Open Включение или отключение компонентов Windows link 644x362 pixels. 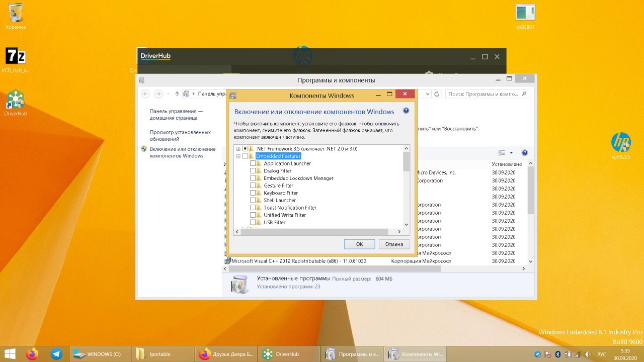(183, 152)
